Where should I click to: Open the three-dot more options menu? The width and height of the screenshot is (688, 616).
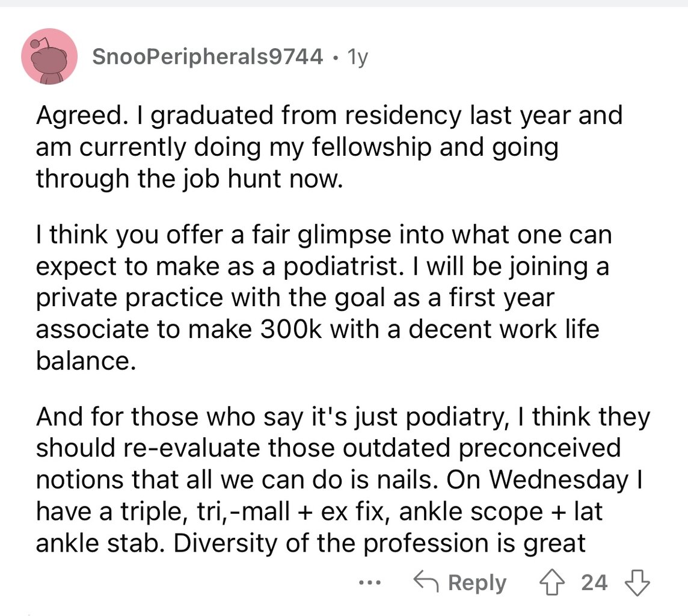tap(370, 583)
